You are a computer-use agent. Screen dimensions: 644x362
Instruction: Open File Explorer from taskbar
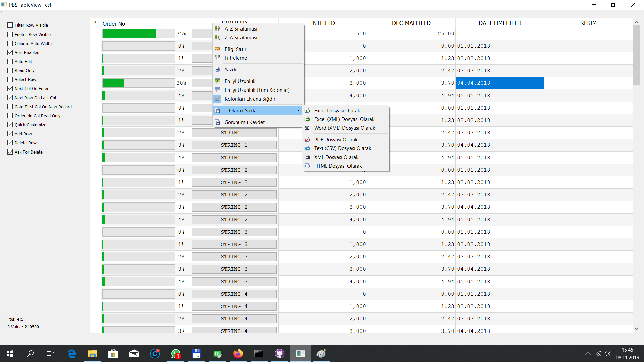click(x=92, y=354)
